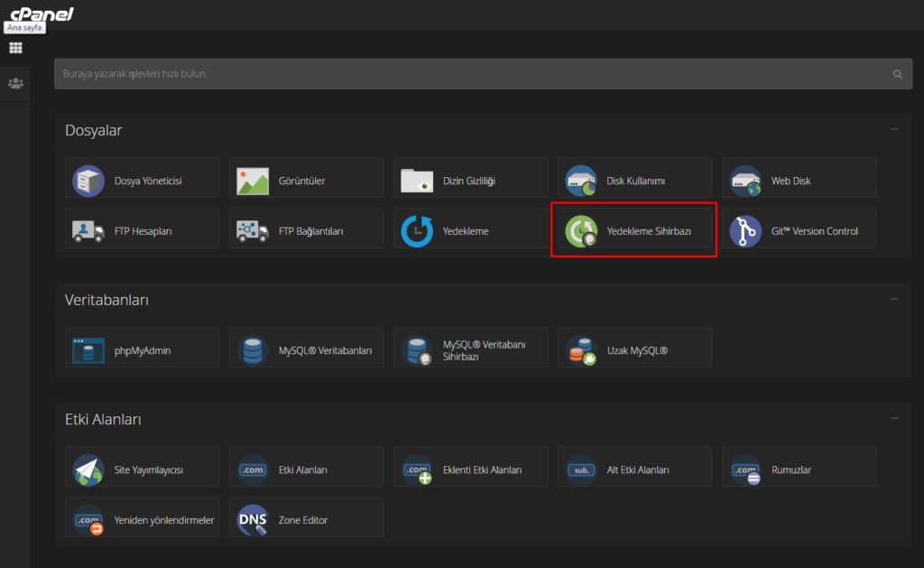Click the phpMyAdmin link text
The image size is (924, 568).
pos(143,350)
